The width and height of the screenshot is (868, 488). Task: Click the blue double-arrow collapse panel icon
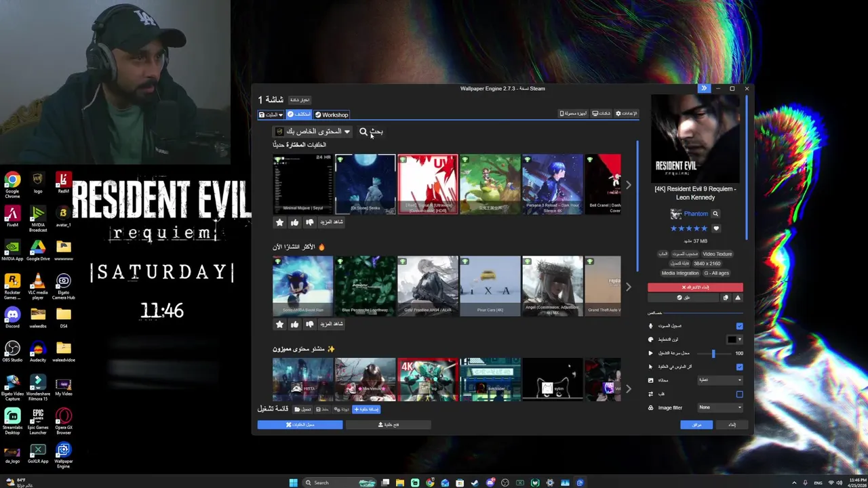click(704, 88)
